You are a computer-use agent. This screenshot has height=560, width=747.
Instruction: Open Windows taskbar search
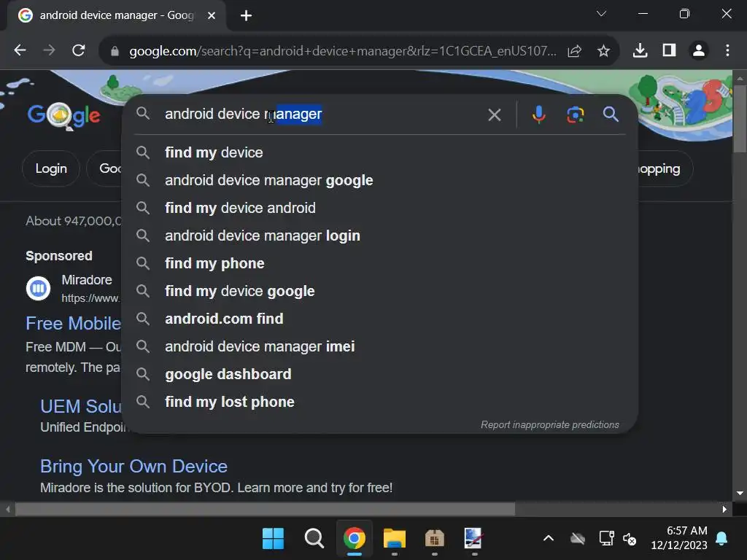tap(314, 539)
